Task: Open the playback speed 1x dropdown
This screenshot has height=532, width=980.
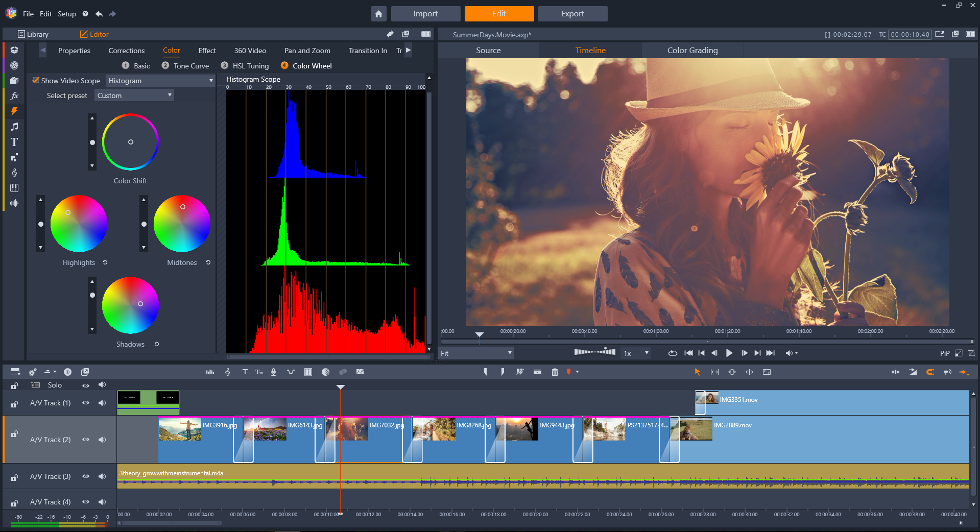Action: (635, 353)
